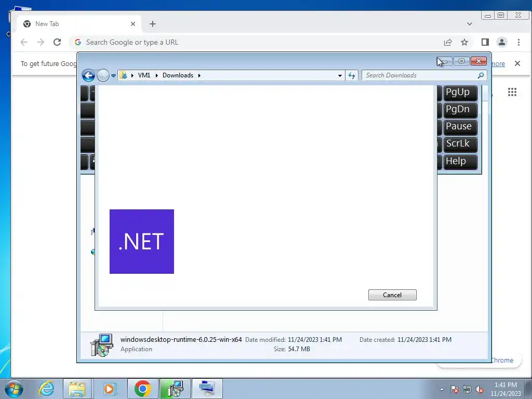532x399 pixels.
Task: Click VM1 in the Explorer address path
Action: (x=144, y=75)
